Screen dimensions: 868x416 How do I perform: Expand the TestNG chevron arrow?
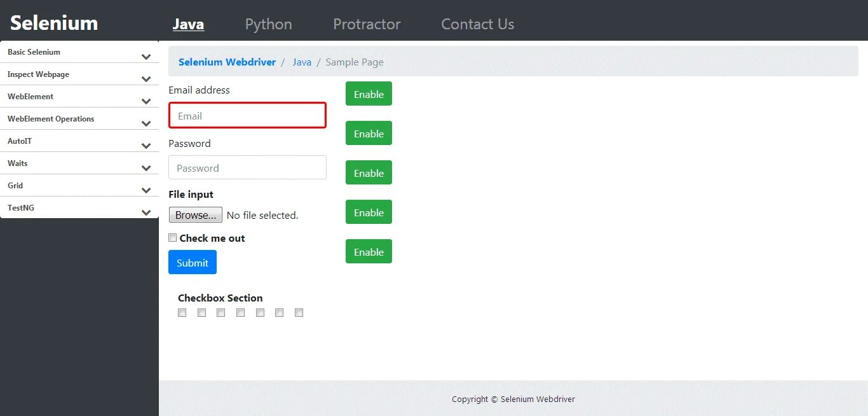pyautogui.click(x=146, y=212)
